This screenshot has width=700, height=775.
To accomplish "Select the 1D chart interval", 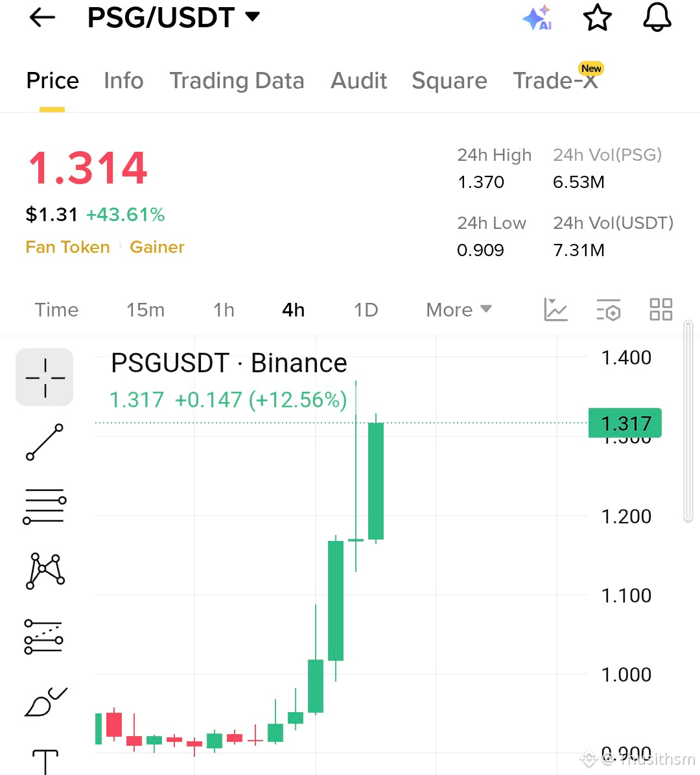I will [366, 310].
